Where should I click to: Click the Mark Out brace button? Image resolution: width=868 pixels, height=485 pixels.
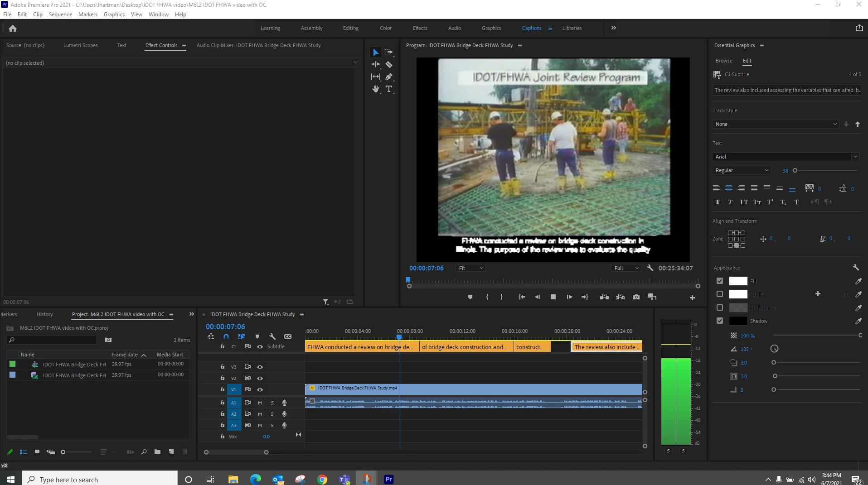501,297
